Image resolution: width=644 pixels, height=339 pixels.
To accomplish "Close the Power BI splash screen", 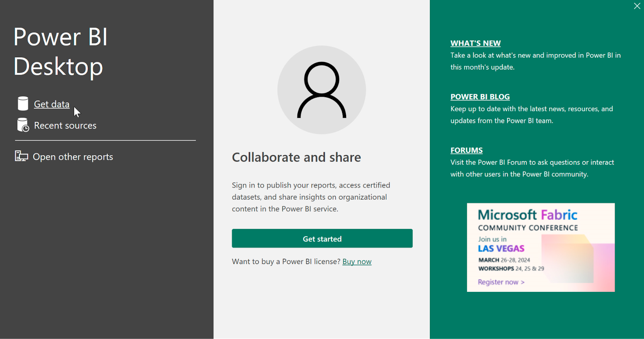I will 637,6.
